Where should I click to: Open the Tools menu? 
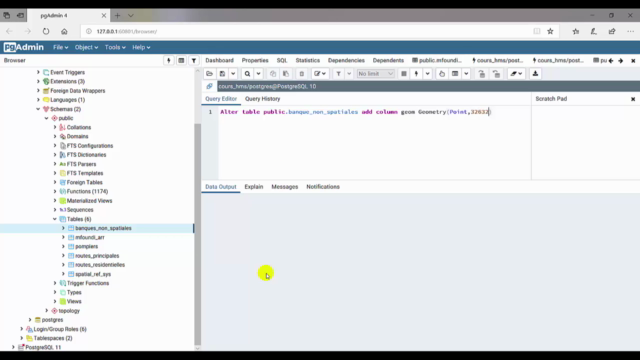pyautogui.click(x=115, y=47)
